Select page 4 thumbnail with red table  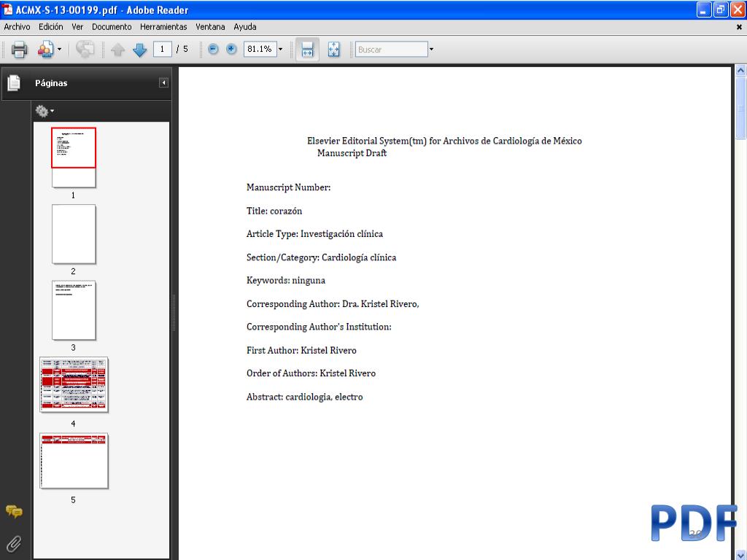point(74,385)
